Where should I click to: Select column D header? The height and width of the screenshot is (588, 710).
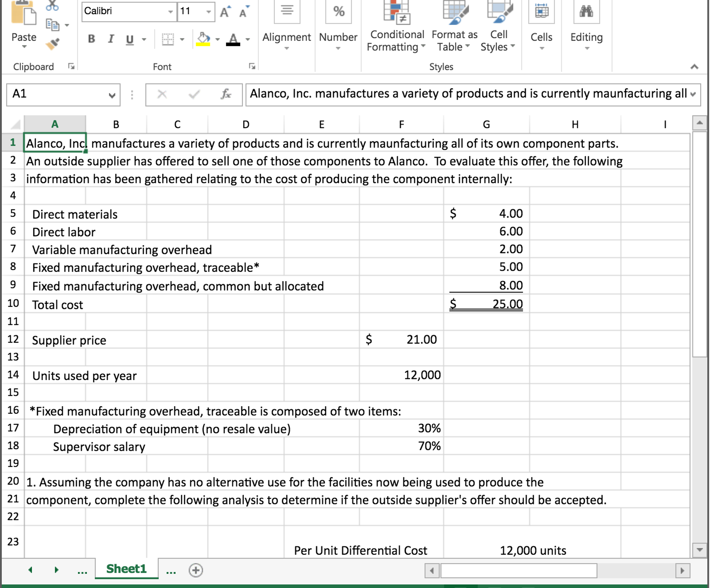[x=246, y=124]
